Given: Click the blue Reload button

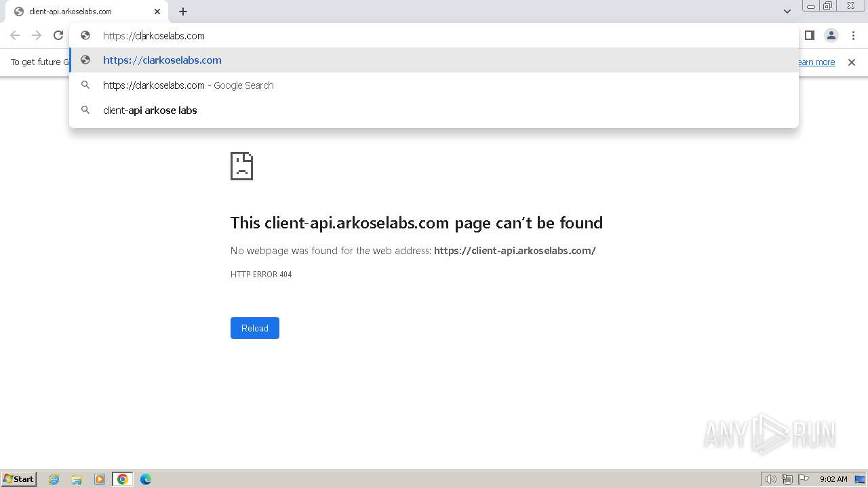Looking at the screenshot, I should pos(255,328).
